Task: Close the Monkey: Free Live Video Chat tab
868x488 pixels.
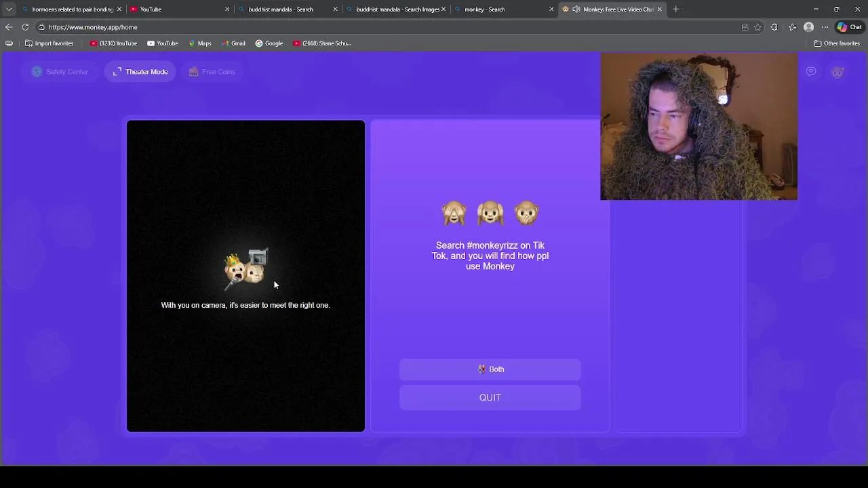Action: click(659, 9)
